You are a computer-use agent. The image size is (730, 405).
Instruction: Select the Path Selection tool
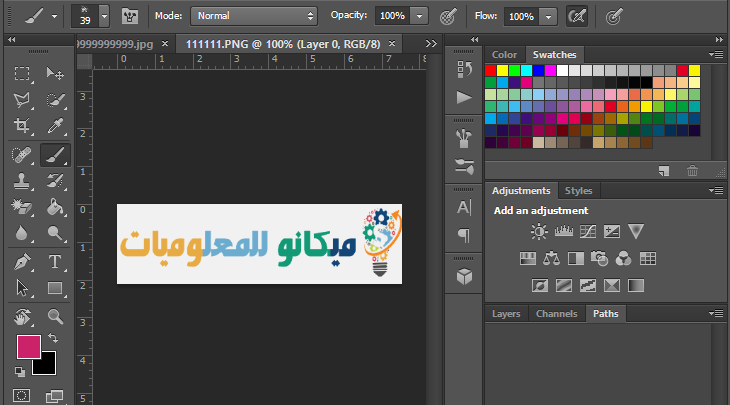(x=21, y=288)
